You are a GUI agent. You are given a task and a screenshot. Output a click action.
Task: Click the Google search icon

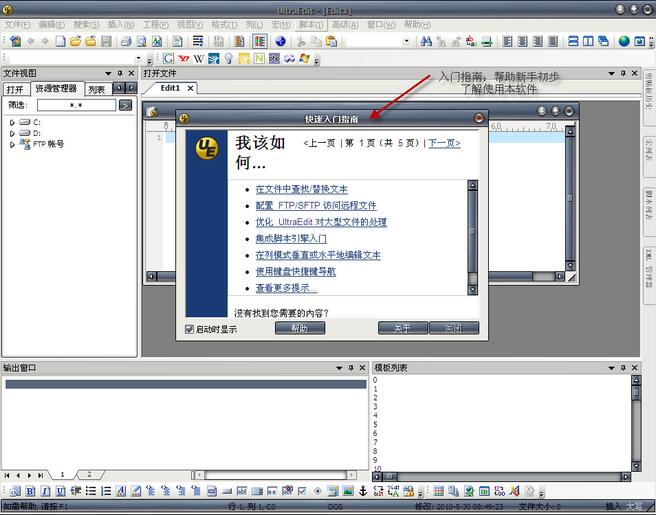click(168, 59)
